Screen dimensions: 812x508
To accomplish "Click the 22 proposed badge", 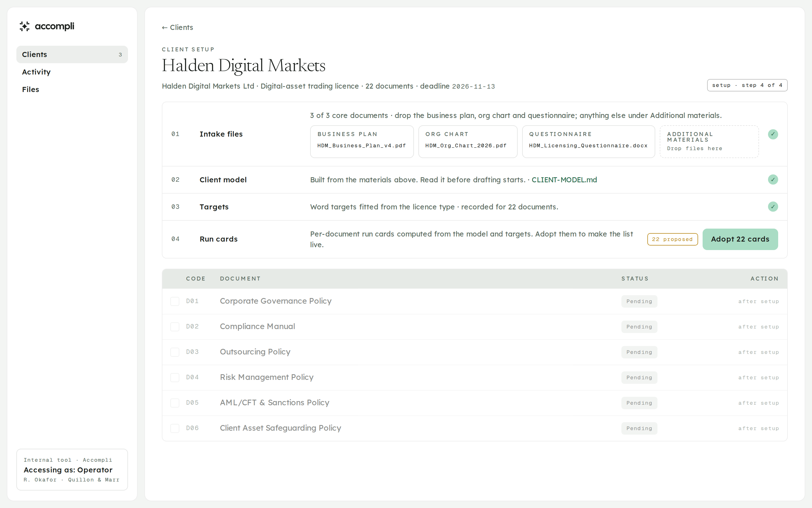I will [x=672, y=239].
